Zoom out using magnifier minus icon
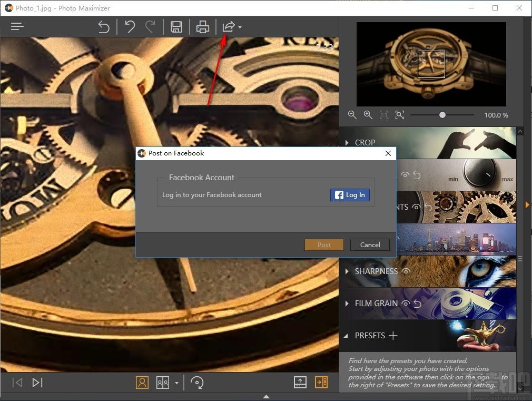This screenshot has width=532, height=401. (352, 115)
